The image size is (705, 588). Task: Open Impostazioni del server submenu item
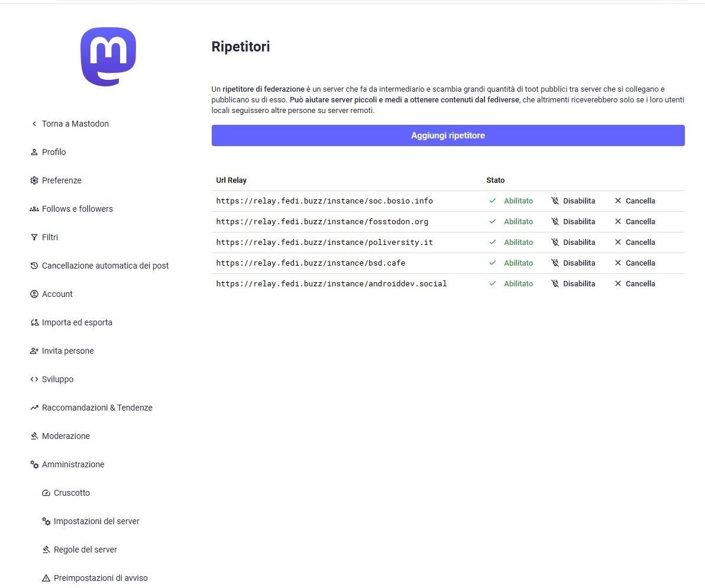coord(96,521)
